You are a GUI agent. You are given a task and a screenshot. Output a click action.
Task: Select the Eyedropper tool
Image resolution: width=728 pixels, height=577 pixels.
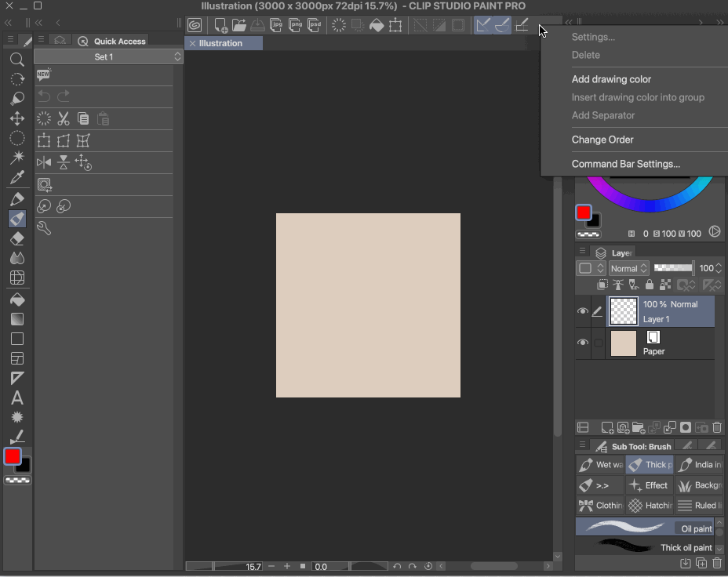point(16,178)
